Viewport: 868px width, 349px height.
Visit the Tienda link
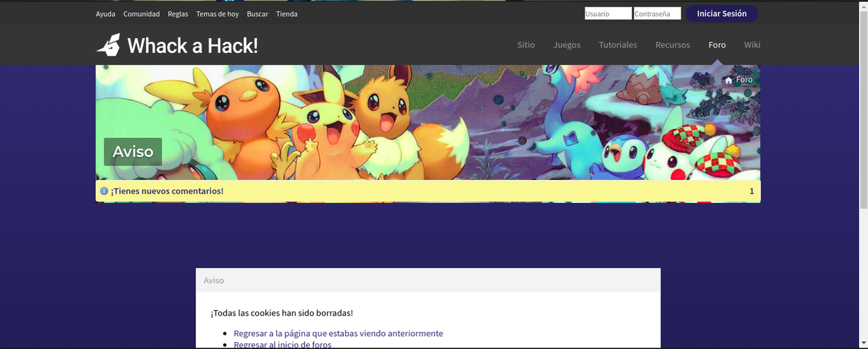pos(286,14)
